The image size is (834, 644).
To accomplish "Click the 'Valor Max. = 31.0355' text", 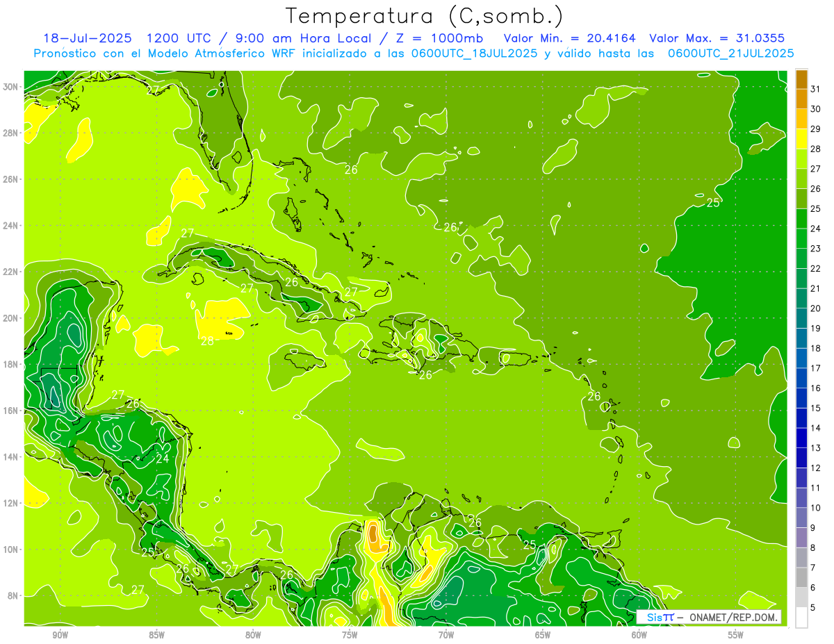I will click(x=717, y=38).
